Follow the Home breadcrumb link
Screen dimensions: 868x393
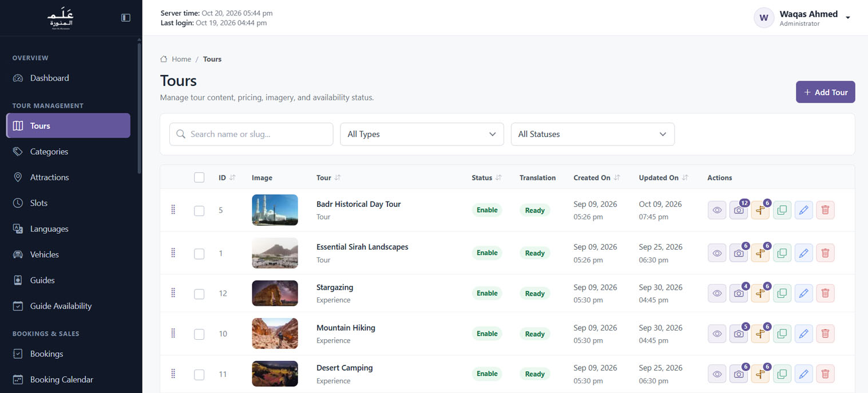pyautogui.click(x=181, y=59)
